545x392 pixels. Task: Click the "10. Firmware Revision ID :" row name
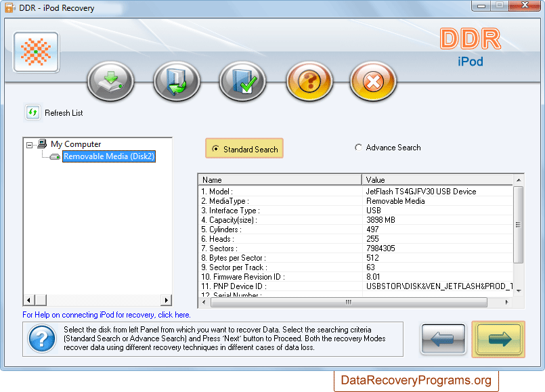point(243,277)
